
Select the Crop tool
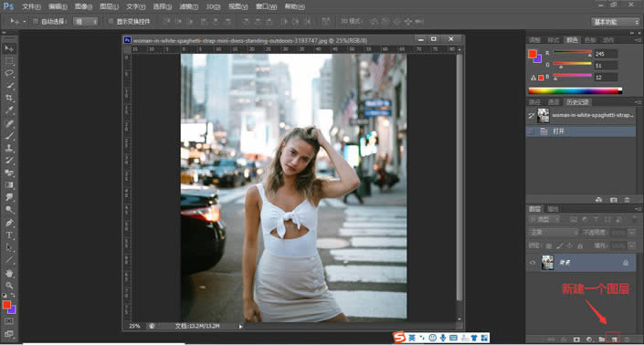9,98
